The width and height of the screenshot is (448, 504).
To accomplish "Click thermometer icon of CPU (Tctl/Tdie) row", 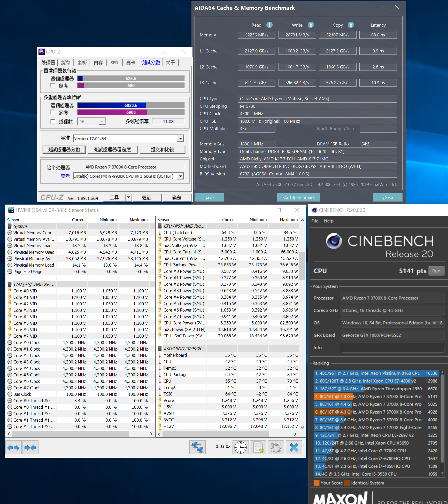I will 160,232.
